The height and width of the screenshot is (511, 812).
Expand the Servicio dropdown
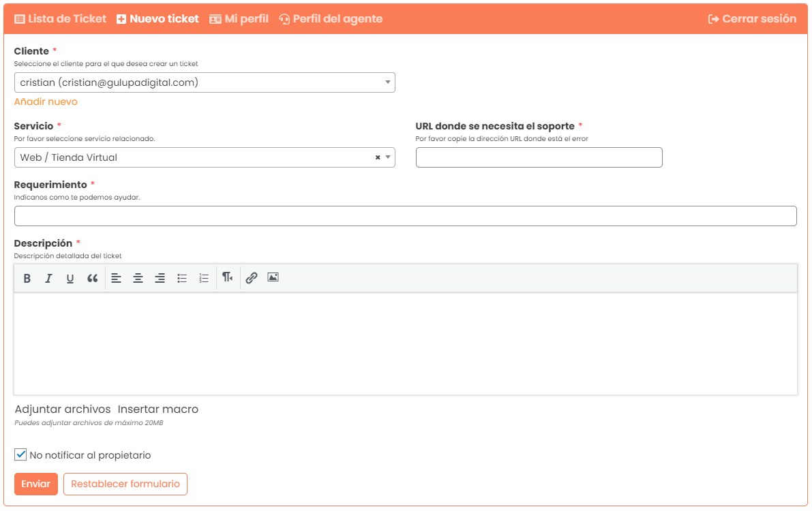(388, 157)
